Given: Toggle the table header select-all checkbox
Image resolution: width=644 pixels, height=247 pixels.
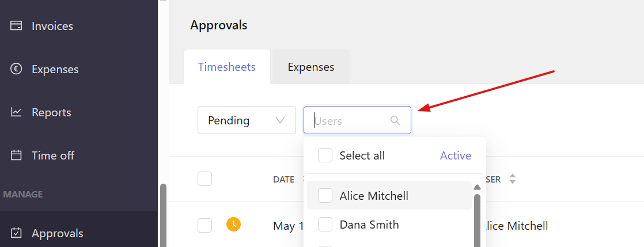Looking at the screenshot, I should pyautogui.click(x=204, y=179).
